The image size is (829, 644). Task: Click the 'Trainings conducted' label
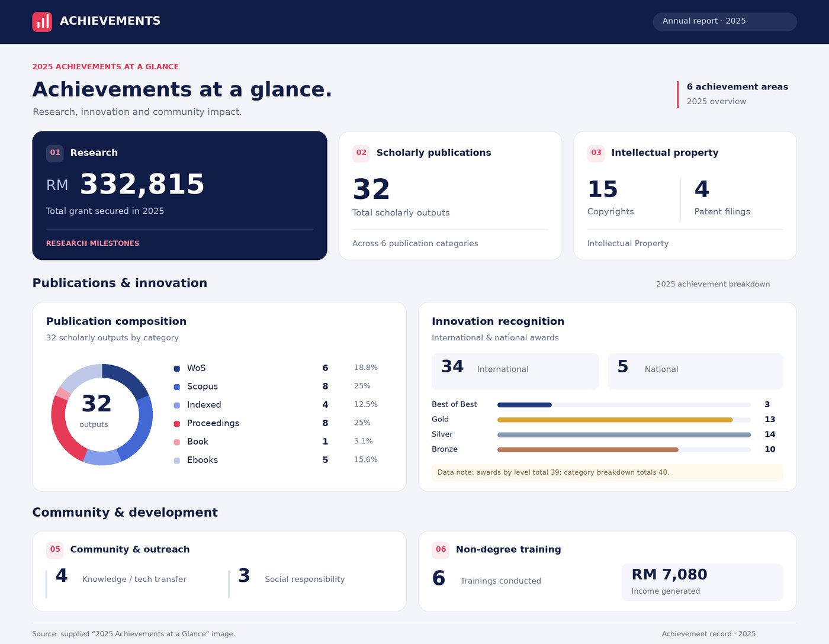pyautogui.click(x=501, y=581)
